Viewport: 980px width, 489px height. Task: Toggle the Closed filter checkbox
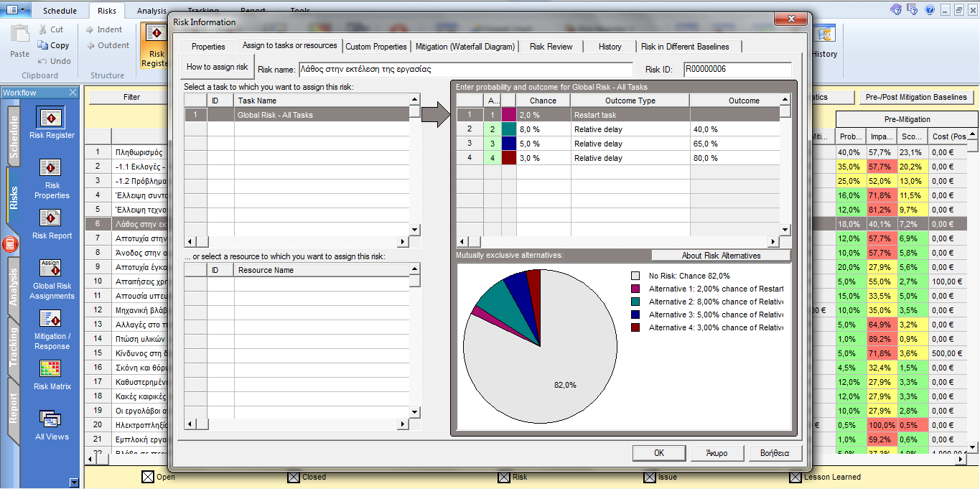(293, 477)
